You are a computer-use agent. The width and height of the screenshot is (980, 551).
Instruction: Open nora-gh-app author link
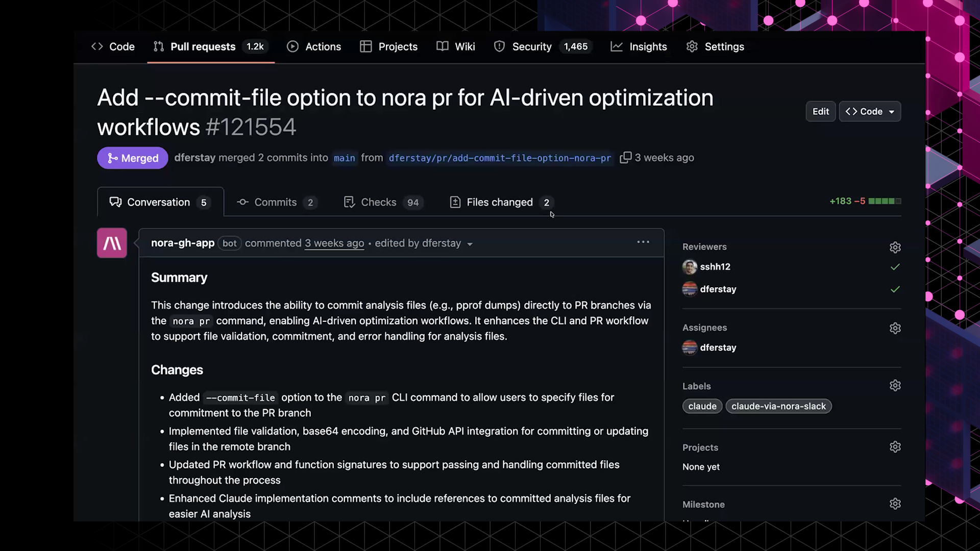(x=183, y=243)
